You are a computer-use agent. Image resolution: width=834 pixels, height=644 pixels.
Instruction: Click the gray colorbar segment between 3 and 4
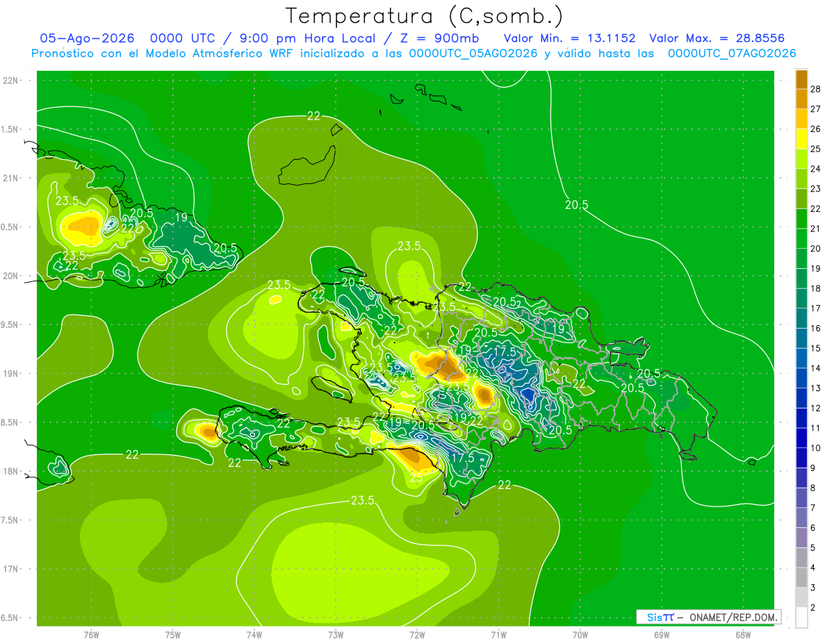801,578
